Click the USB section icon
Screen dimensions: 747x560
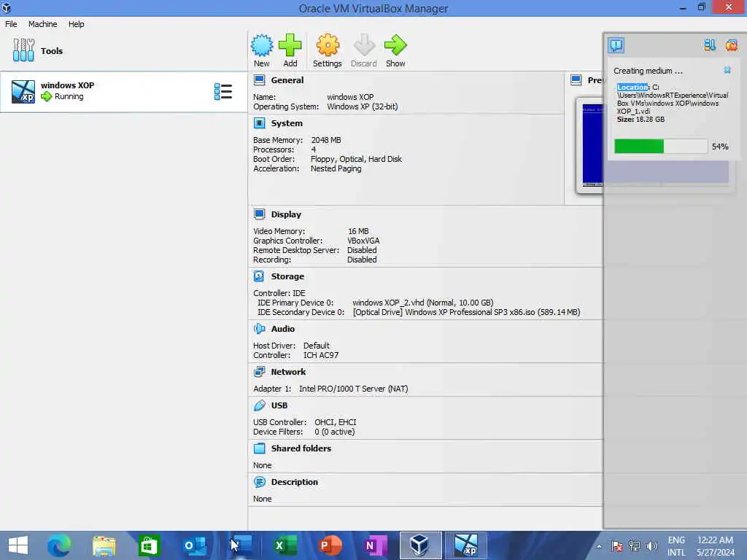point(259,405)
